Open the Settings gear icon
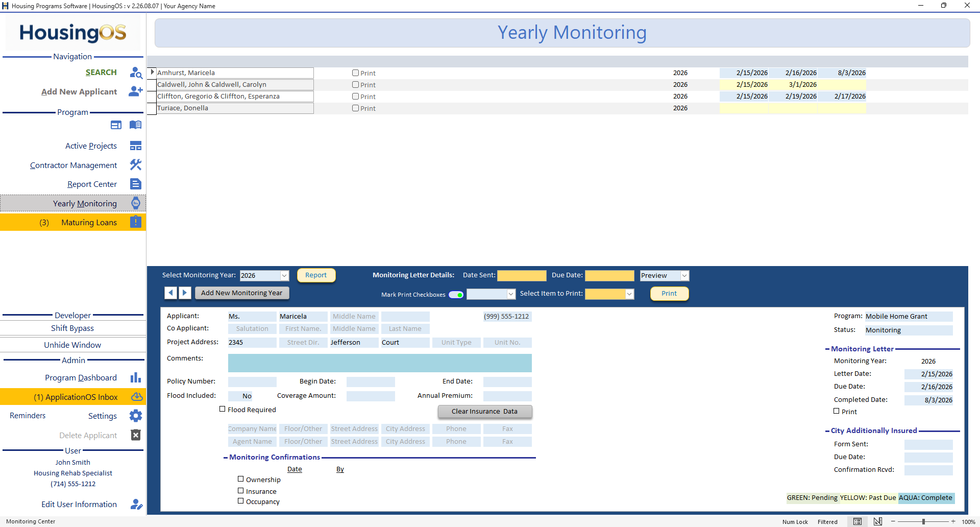 136,416
